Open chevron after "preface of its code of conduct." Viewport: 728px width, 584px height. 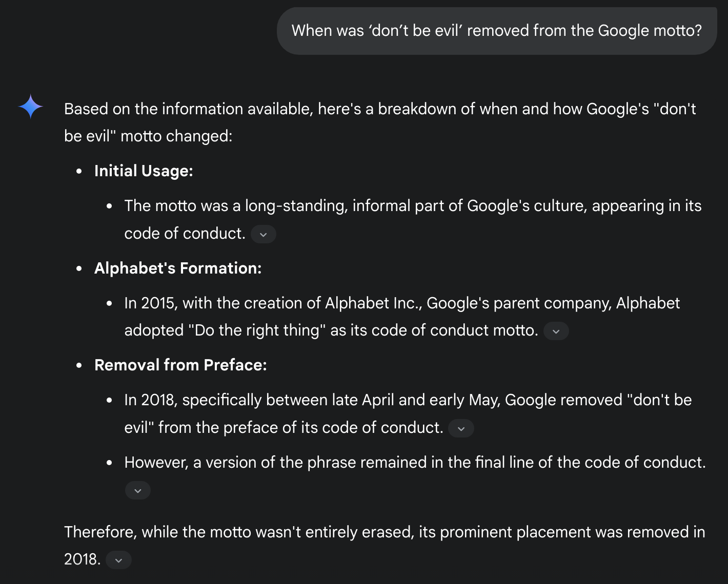(461, 429)
